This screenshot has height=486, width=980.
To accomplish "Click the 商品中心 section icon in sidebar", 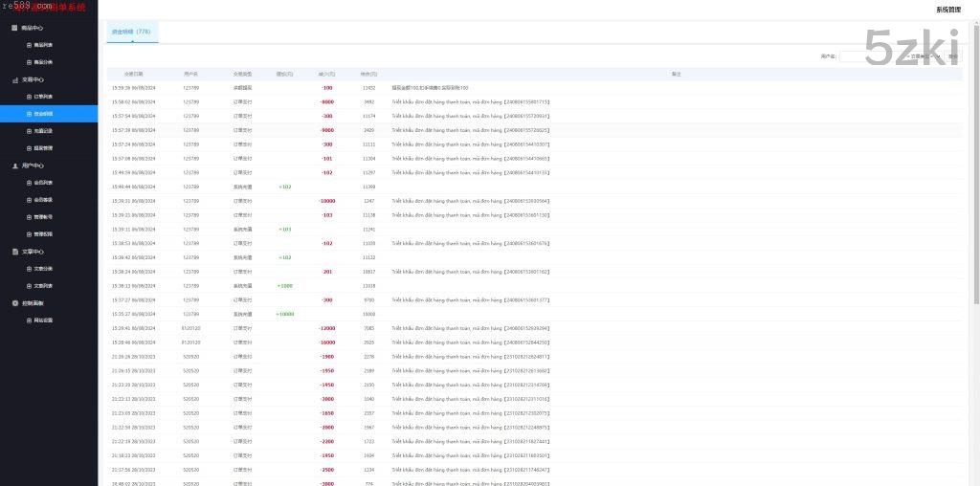I will pyautogui.click(x=14, y=28).
